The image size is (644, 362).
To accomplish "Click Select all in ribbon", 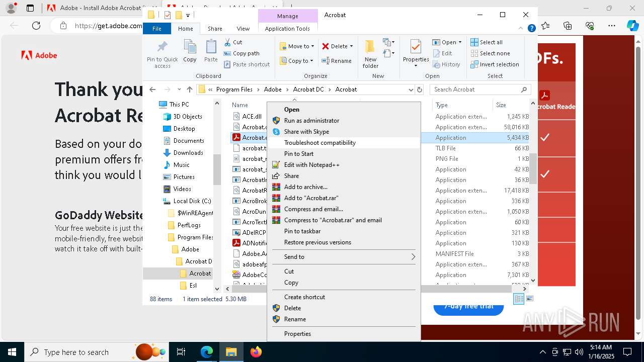I will 487,42.
